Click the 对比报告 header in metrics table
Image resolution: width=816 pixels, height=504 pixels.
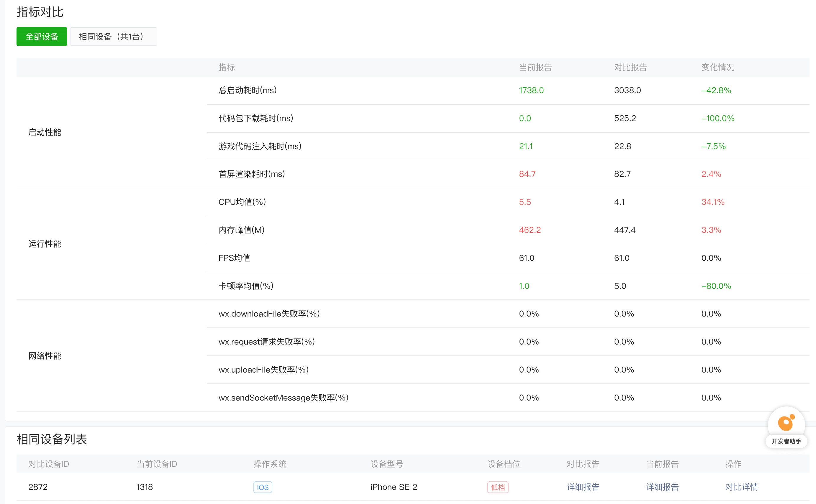[630, 67]
